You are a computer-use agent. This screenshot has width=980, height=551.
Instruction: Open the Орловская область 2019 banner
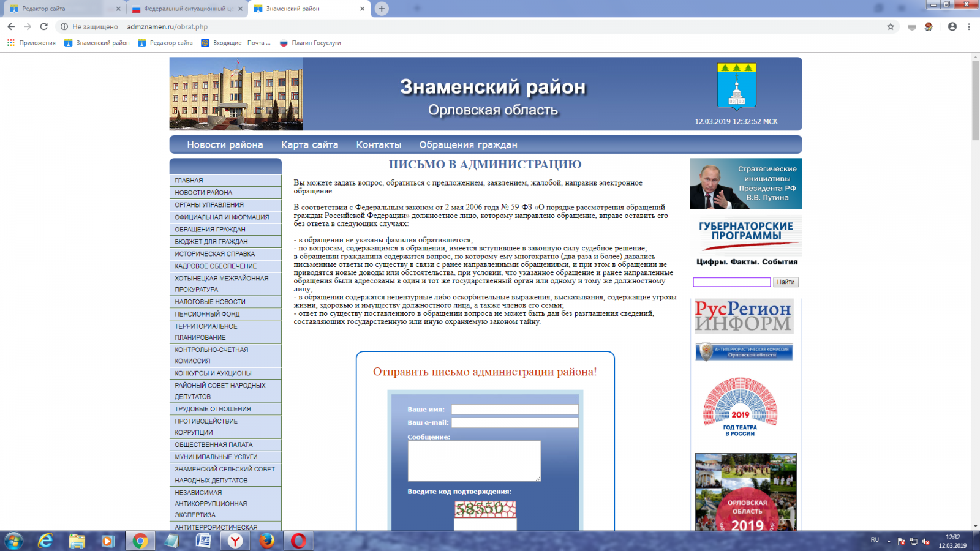click(746, 492)
